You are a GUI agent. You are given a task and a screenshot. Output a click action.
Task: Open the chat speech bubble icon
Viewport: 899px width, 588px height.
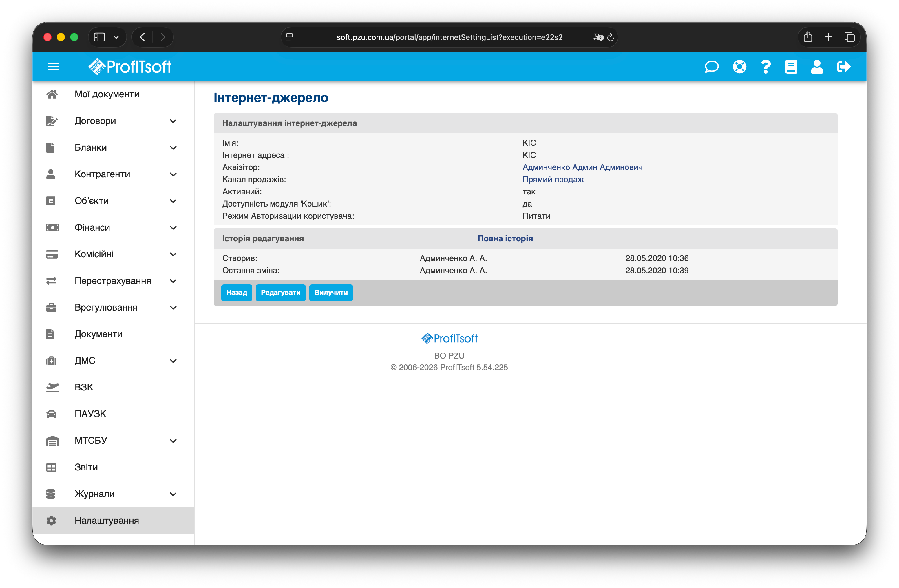click(x=712, y=67)
